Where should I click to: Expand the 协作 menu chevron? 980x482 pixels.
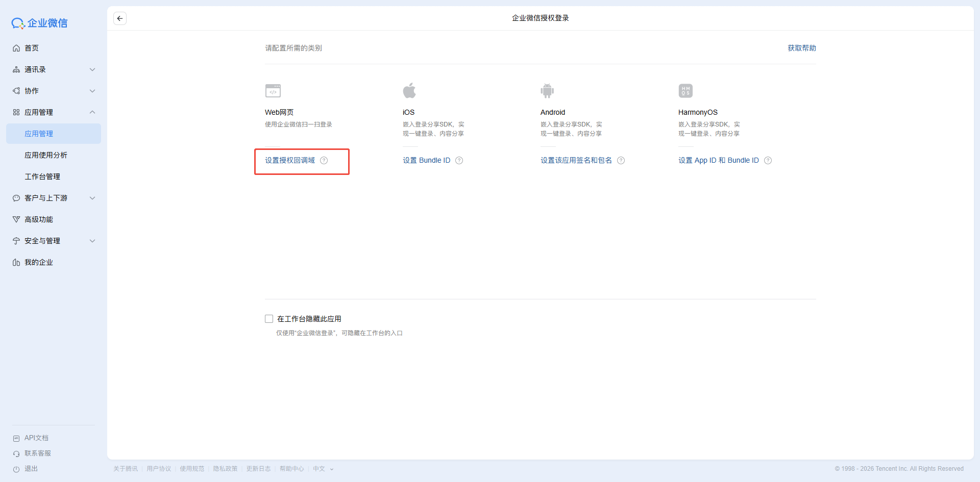pyautogui.click(x=92, y=91)
